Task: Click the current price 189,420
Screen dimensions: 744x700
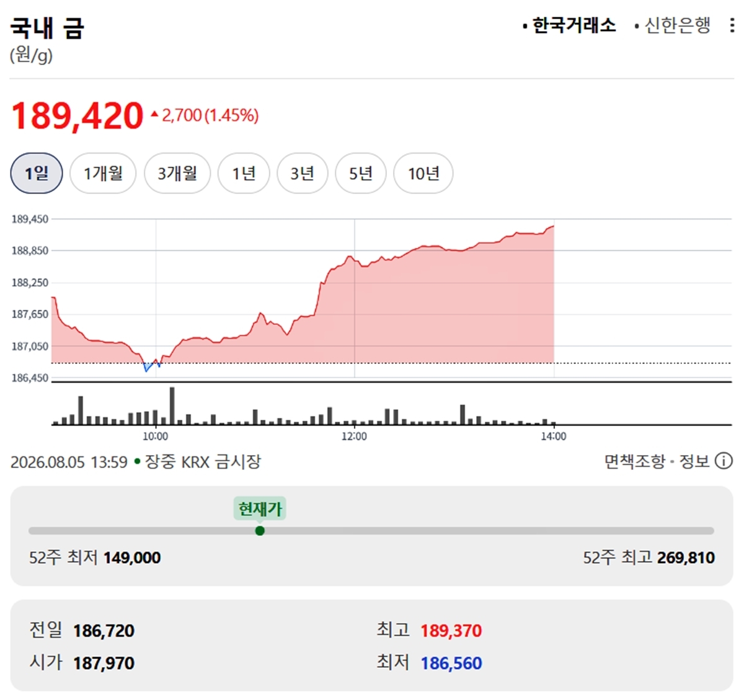Action: (x=77, y=116)
